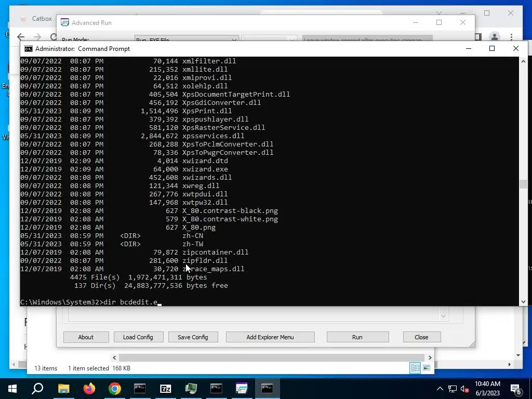Go forward in Chrome browser
This screenshot has height=399, width=532.
[x=37, y=37]
